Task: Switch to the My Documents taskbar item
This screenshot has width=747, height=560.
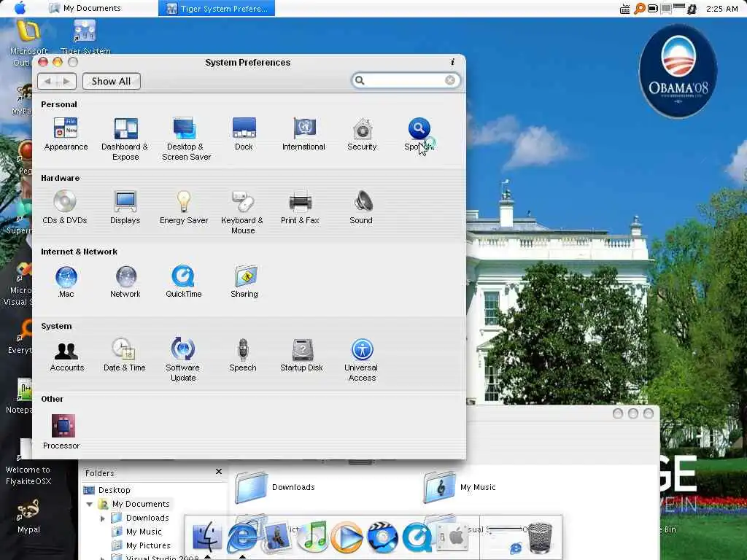Action: click(x=85, y=8)
